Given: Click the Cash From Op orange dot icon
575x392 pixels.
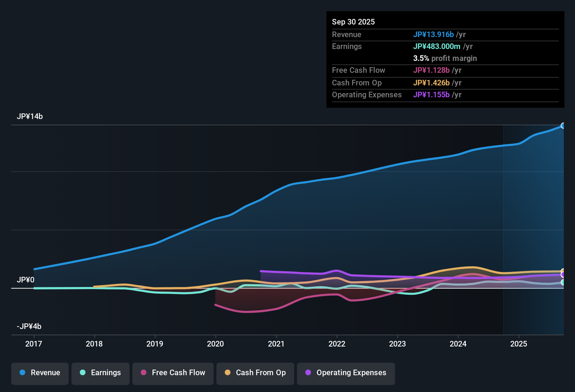Looking at the screenshot, I should [x=228, y=373].
